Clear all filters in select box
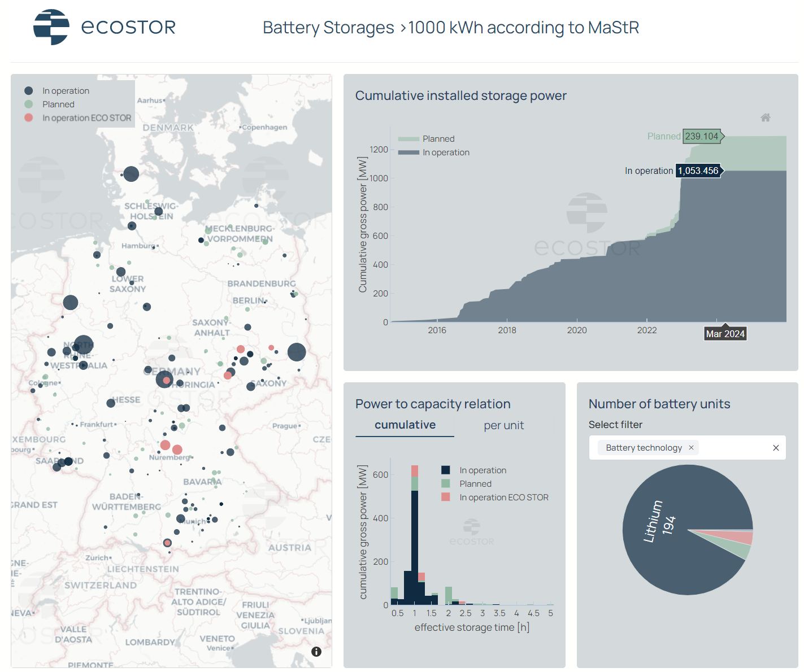This screenshot has width=804, height=672. coord(776,448)
